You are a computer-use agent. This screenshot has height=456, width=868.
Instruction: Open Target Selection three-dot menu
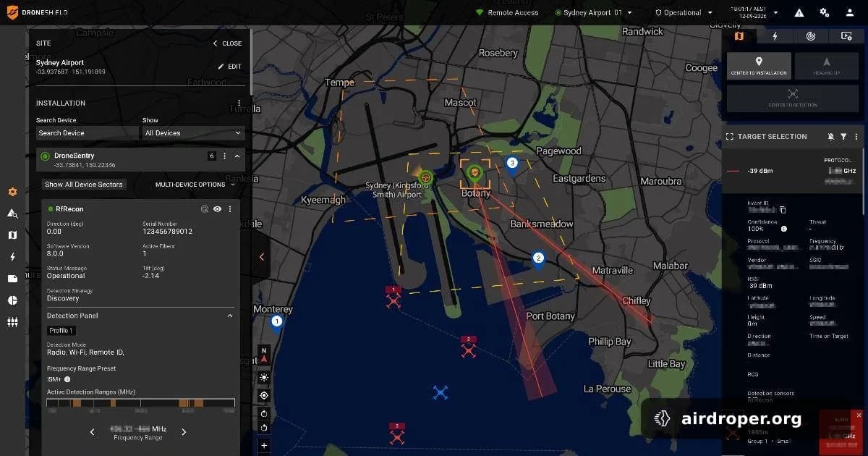(x=856, y=137)
